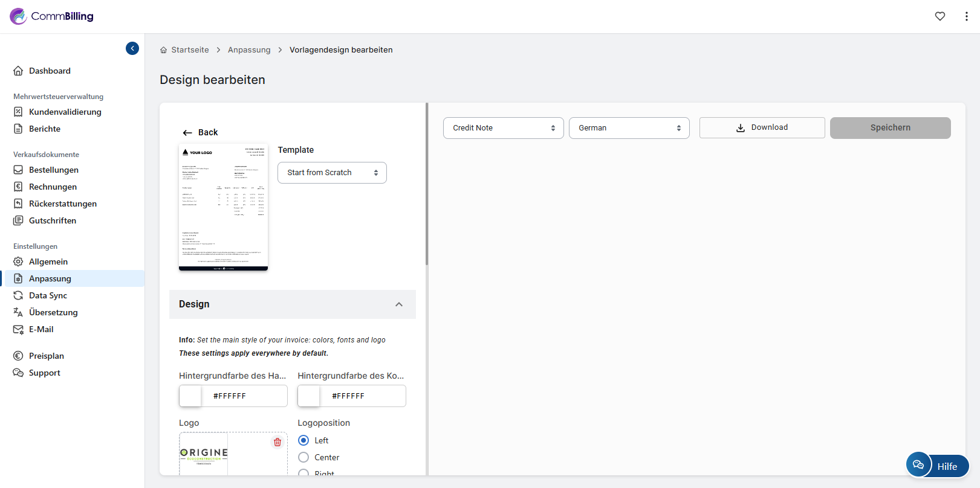Click the CommBilling logo
This screenshot has height=488, width=980.
tap(52, 16)
